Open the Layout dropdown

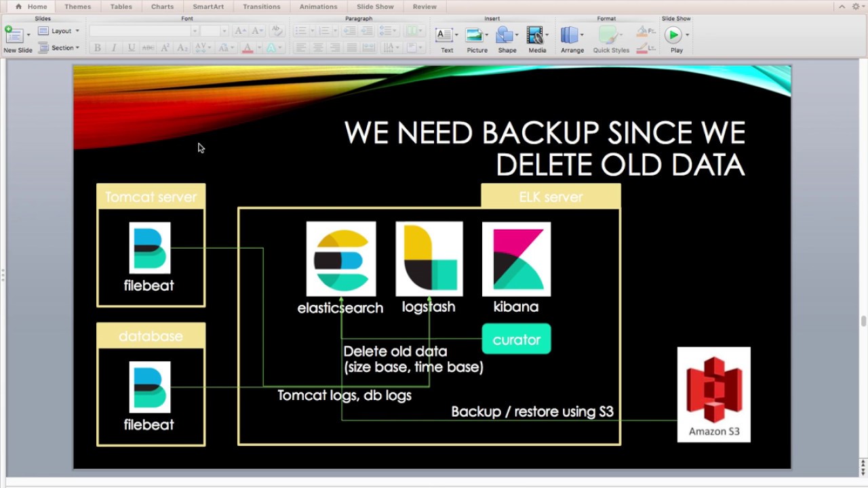59,30
